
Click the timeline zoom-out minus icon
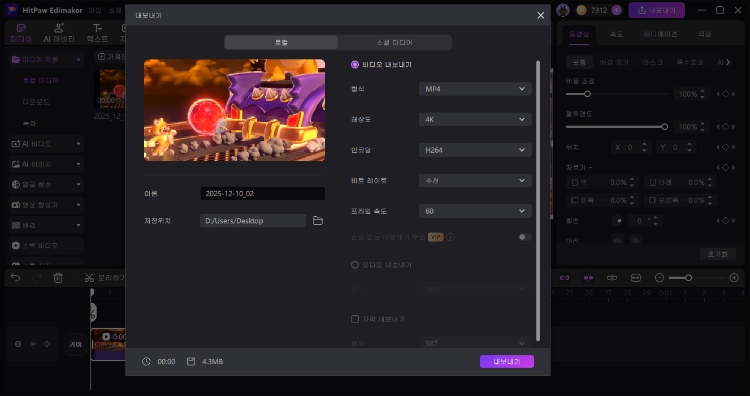tap(660, 278)
